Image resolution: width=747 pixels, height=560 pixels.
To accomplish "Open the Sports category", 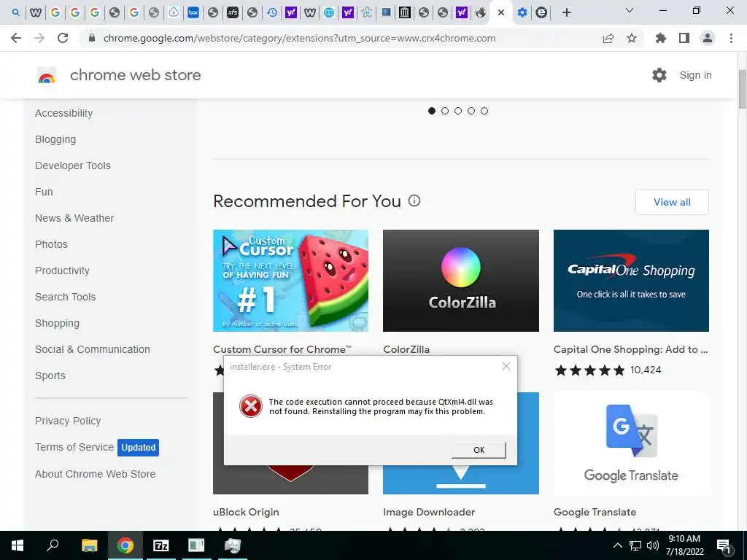I will 50,376.
